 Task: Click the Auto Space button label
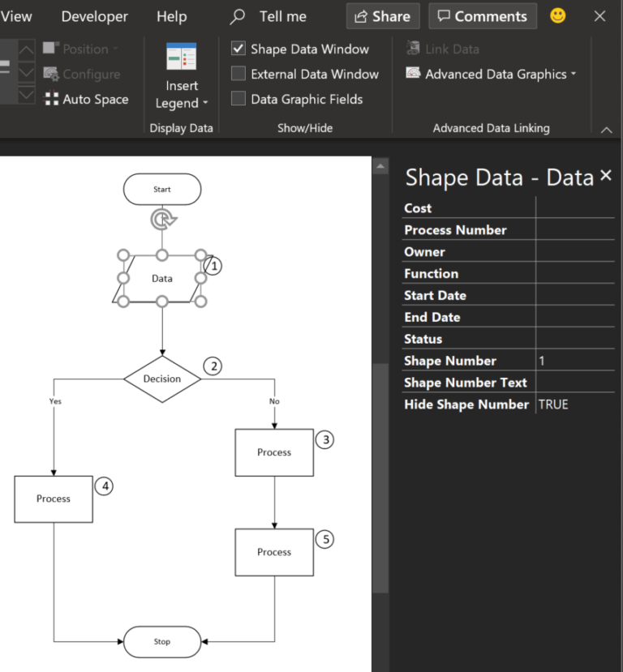(96, 99)
